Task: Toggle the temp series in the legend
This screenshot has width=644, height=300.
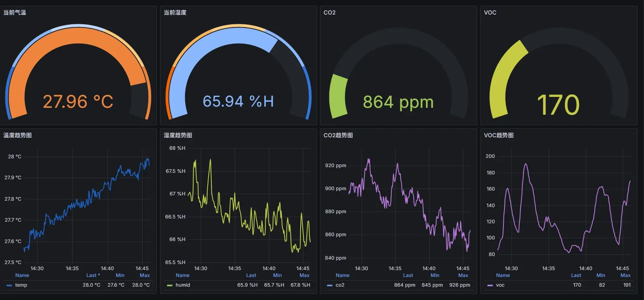Action: point(21,285)
